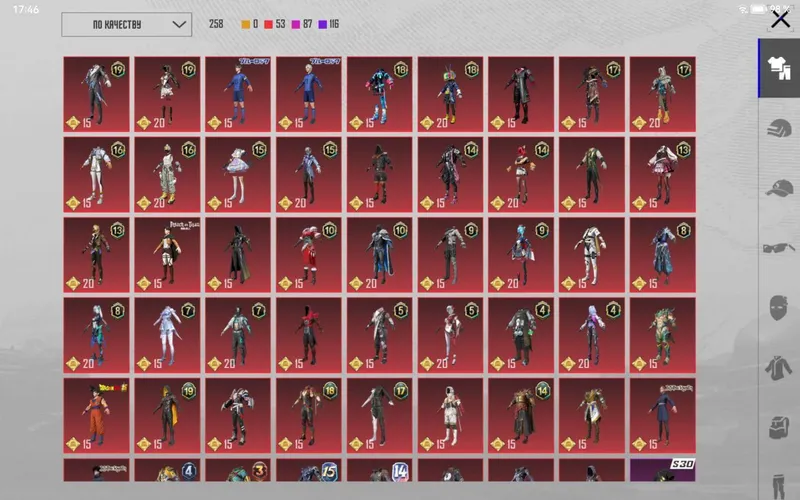Select the pants category icon
Image resolution: width=800 pixels, height=500 pixels.
(x=779, y=487)
